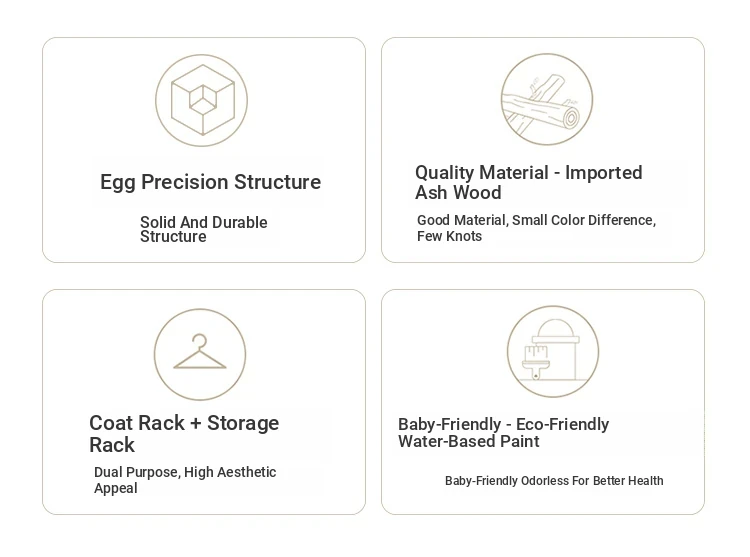Click the paint bucket and brush icon
This screenshot has height=557, width=750.
tap(553, 351)
